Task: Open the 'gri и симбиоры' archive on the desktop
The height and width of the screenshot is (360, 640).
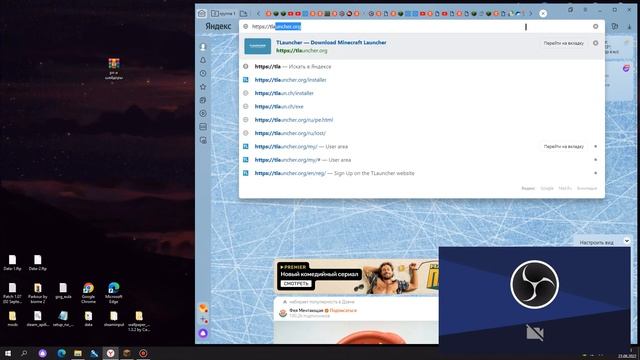Action: (114, 69)
